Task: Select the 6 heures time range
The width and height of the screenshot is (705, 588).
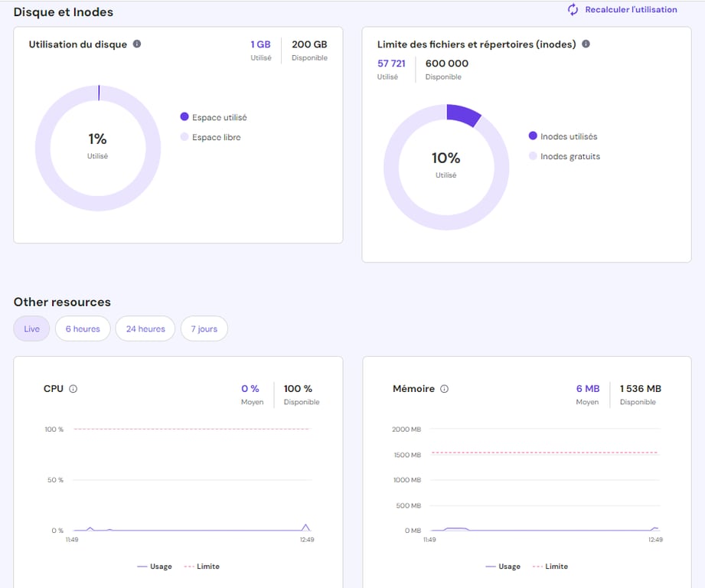Action: point(82,328)
